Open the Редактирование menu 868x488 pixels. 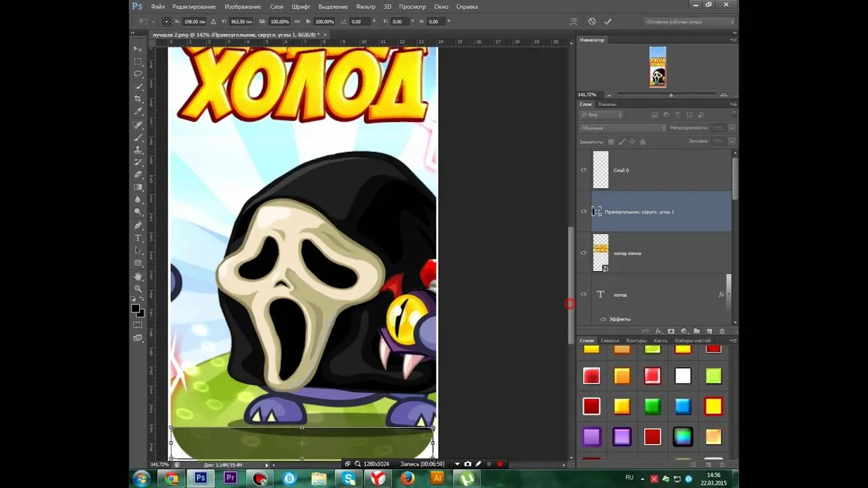coord(194,7)
